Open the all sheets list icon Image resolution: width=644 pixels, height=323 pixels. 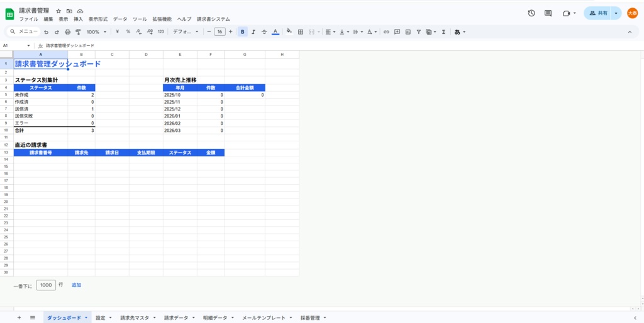click(x=33, y=318)
